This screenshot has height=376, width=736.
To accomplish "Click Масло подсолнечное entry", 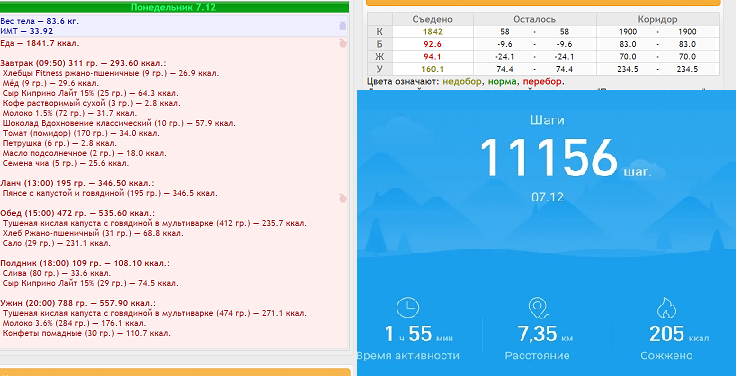I will 84,153.
